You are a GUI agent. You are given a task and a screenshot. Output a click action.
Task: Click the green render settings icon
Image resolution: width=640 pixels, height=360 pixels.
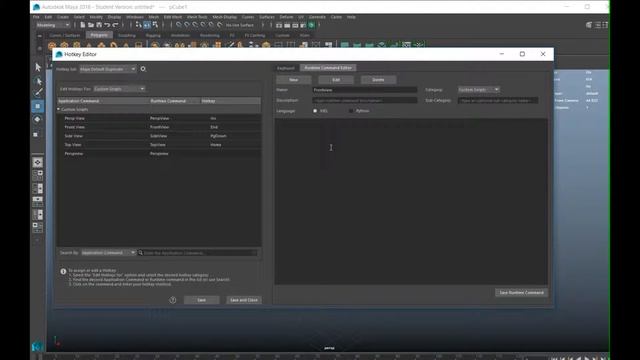(311, 25)
